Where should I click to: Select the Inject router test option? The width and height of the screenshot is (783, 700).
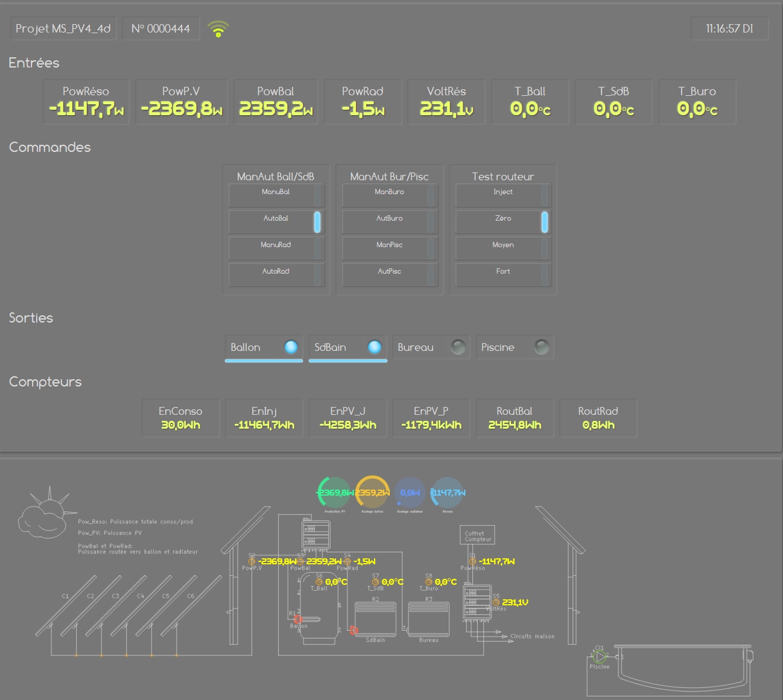pos(502,195)
